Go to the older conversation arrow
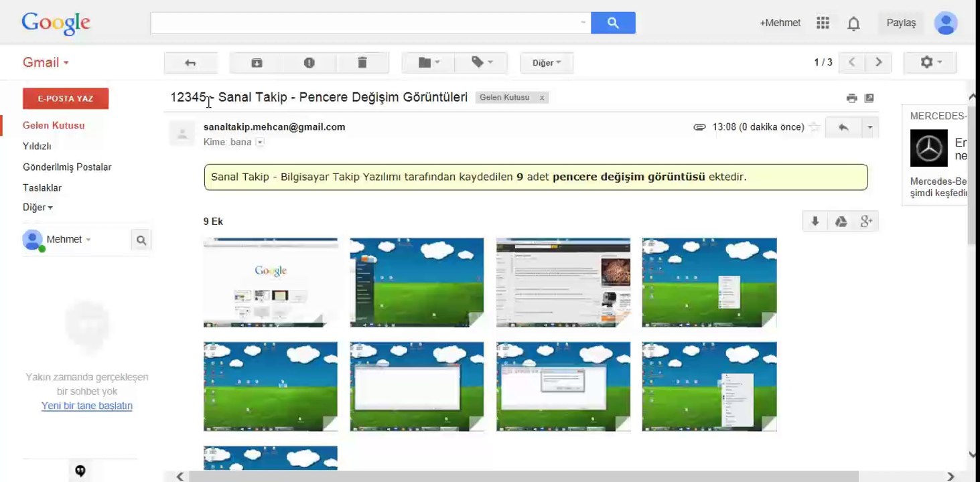The image size is (980, 482). pyautogui.click(x=878, y=63)
